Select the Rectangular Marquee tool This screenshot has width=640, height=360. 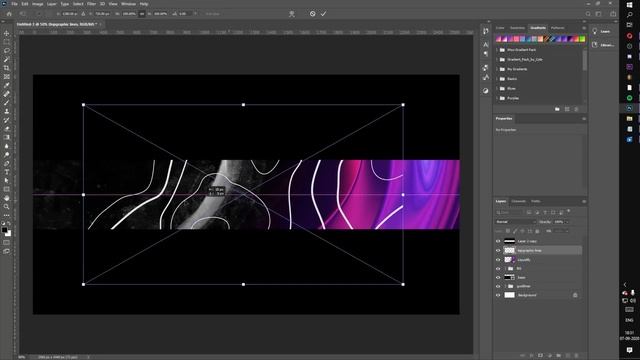[x=7, y=42]
